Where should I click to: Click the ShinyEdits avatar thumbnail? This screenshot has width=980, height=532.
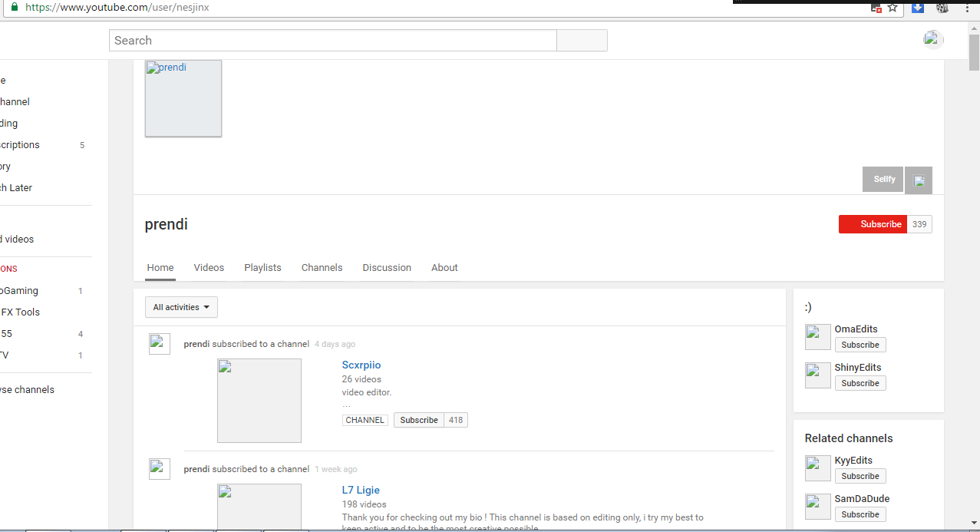[x=818, y=375]
